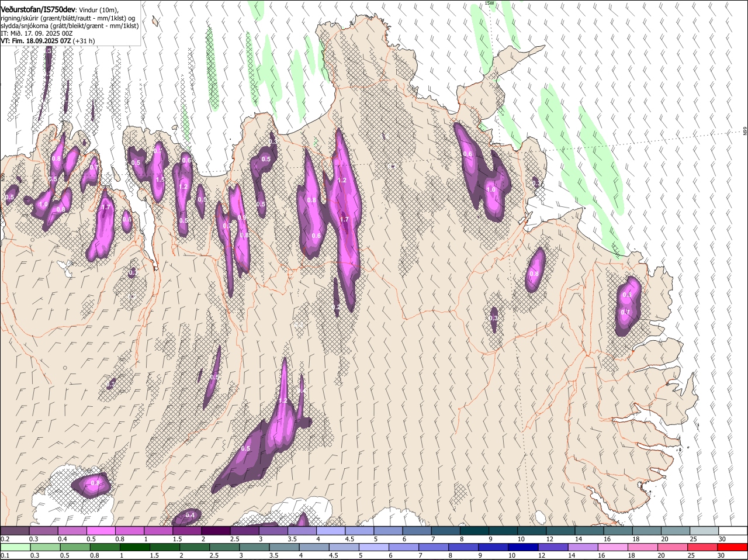This screenshot has width=748, height=560.
Task: Pick the snow swatch between 0.3 and 0.4
Action: coord(44,530)
